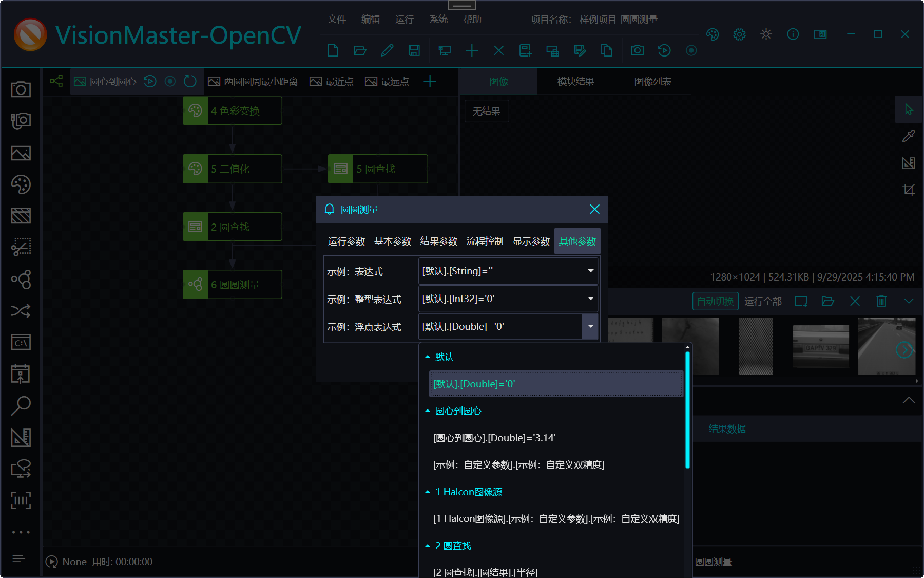Viewport: 924px width, 578px height.
Task: Click the palette theme icon at top right
Action: [713, 34]
